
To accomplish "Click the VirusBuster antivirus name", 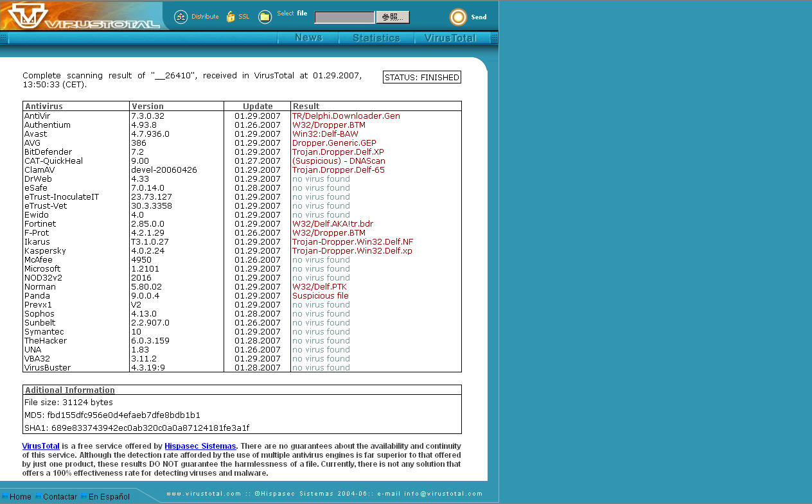I will click(48, 368).
